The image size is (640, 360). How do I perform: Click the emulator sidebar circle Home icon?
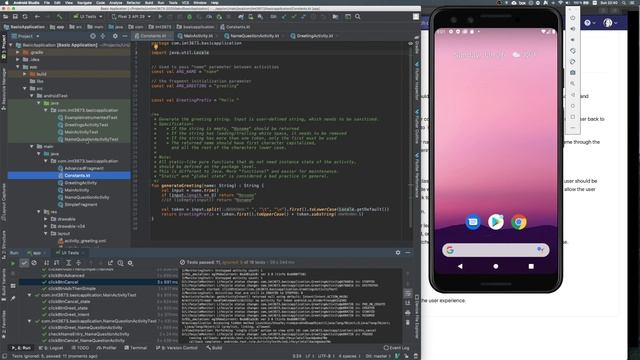pos(573,106)
